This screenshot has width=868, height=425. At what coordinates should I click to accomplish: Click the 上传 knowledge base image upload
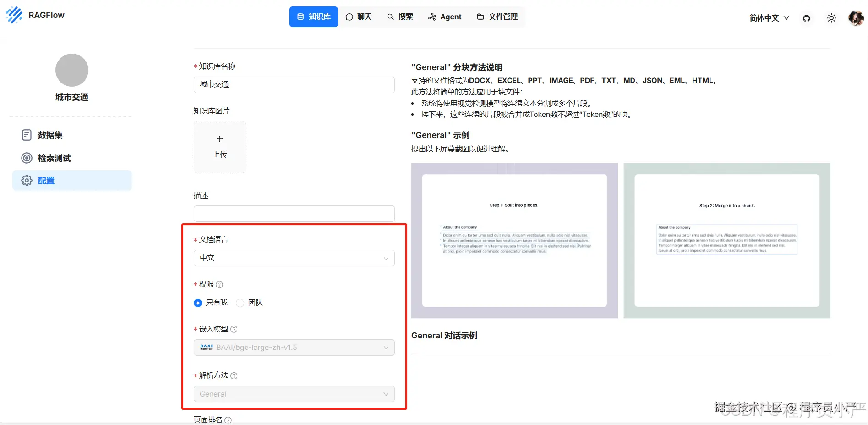(219, 147)
